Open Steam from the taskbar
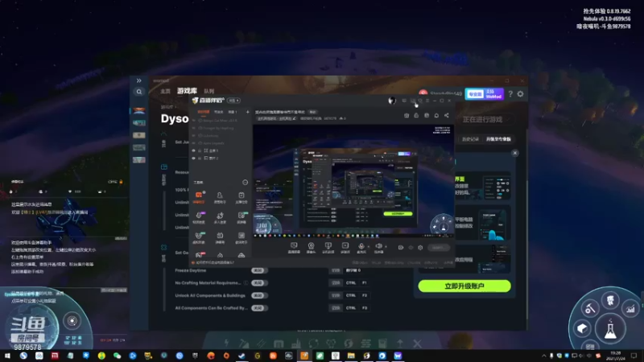The height and width of the screenshot is (362, 644). click(242, 356)
